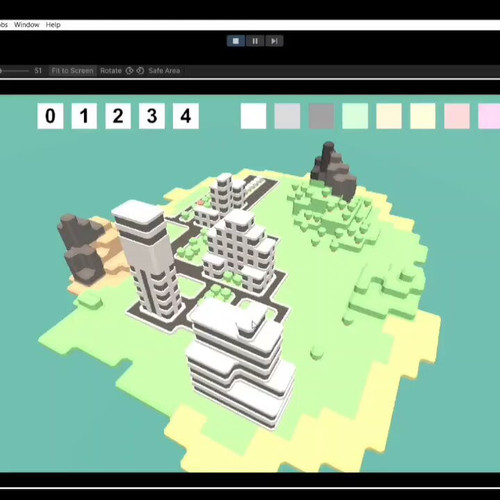This screenshot has width=500, height=500.
Task: Open the Help menu
Action: 53,25
